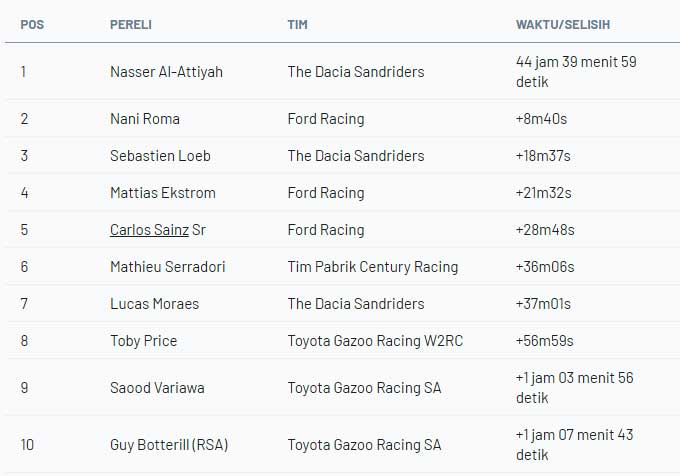This screenshot has width=680, height=476.
Task: Click Lucas Moraes in position seven
Action: click(x=154, y=304)
